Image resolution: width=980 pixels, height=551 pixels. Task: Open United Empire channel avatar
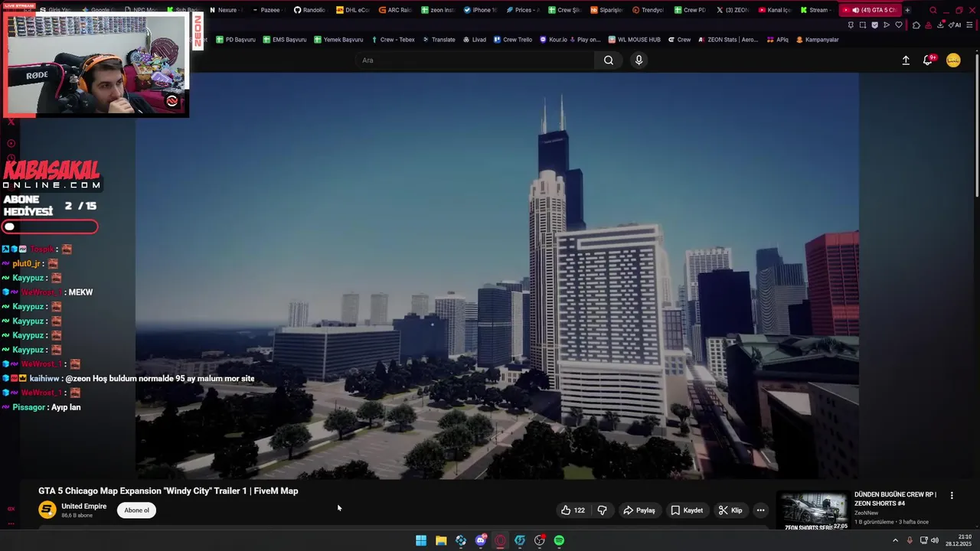pos(47,510)
